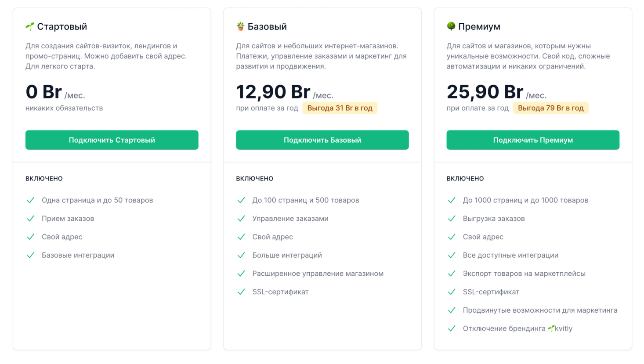Click checkmark beside Экспорт товаров на маркетплейсы

click(452, 274)
